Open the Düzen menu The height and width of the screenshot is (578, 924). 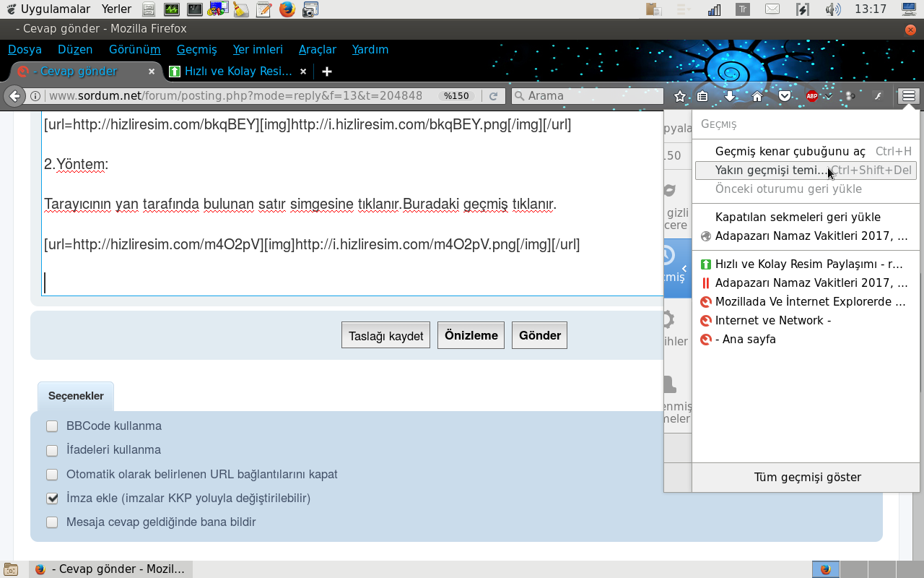(75, 49)
